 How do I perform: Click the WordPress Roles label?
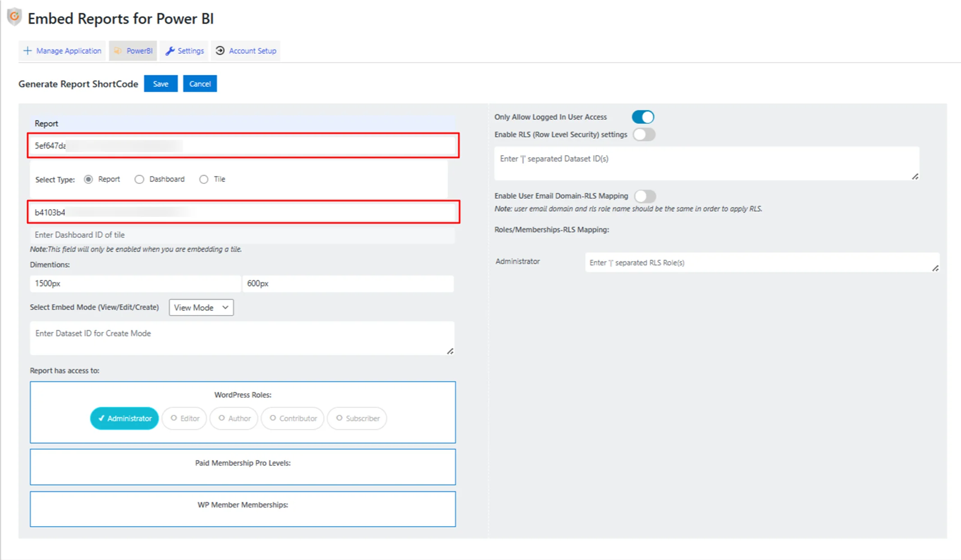point(243,395)
